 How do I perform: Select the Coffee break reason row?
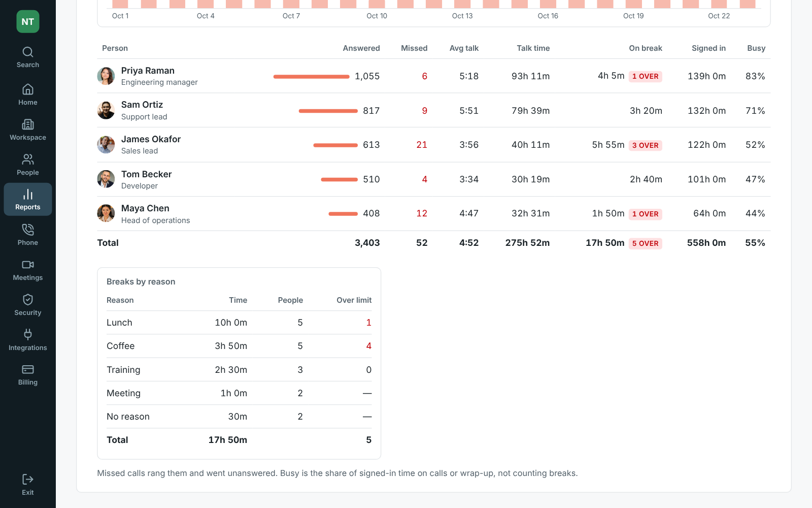pyautogui.click(x=239, y=346)
